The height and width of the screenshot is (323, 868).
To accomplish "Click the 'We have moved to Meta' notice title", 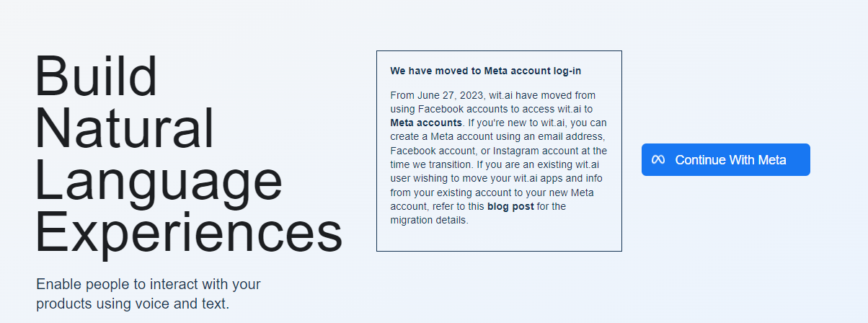I will tap(485, 71).
